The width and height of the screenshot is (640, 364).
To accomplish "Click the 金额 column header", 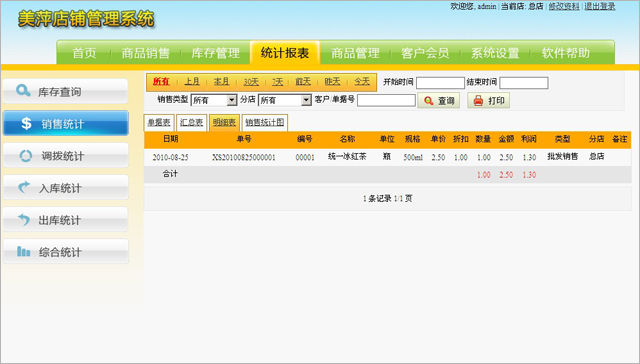I will point(506,139).
